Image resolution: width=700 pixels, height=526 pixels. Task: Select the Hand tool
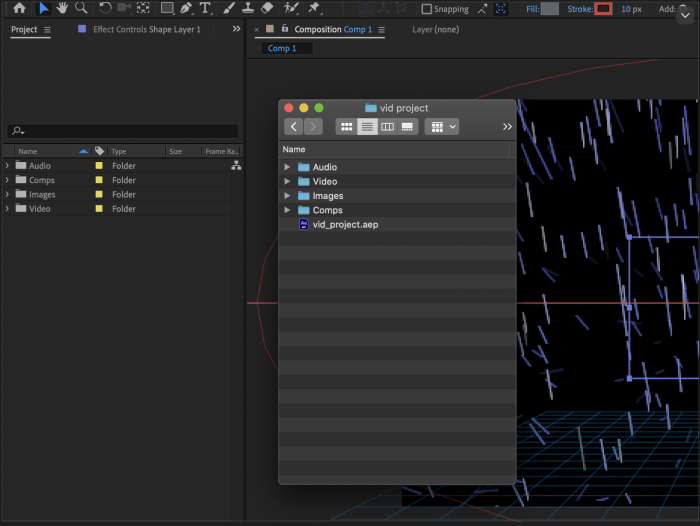click(62, 8)
